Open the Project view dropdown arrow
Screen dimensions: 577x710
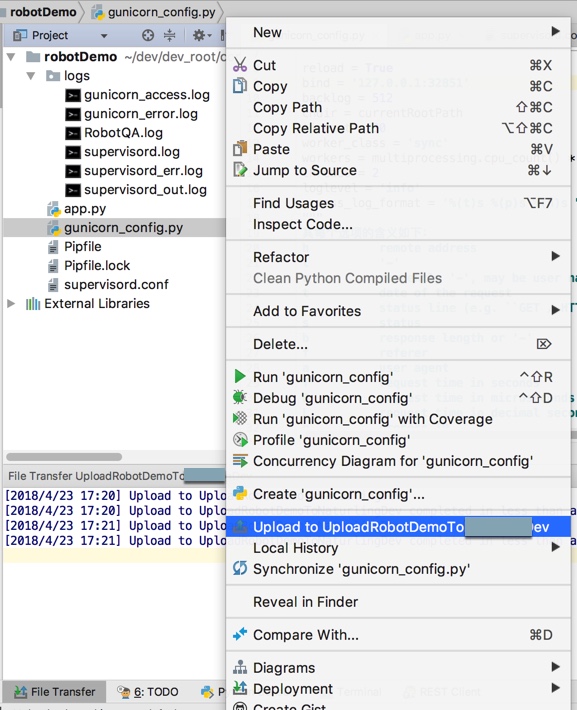(x=104, y=36)
